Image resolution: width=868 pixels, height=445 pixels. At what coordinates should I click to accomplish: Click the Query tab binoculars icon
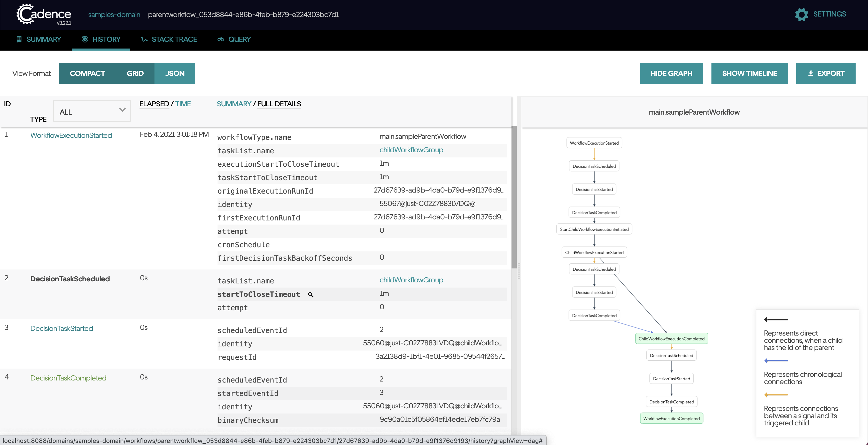pos(221,39)
